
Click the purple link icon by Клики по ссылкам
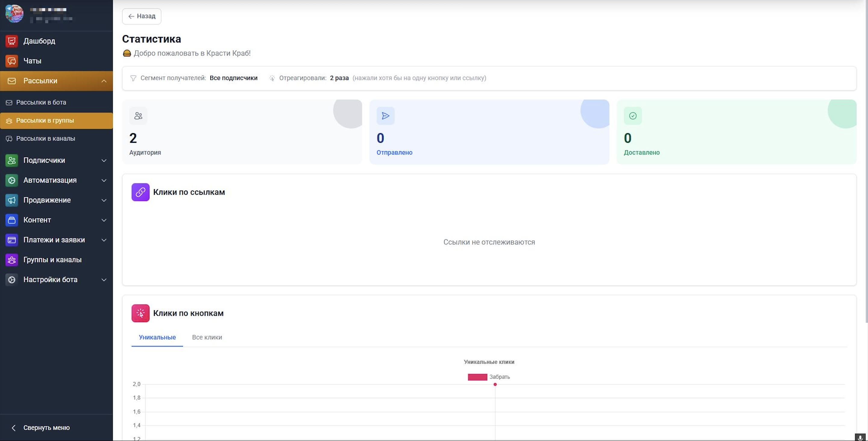coord(140,192)
